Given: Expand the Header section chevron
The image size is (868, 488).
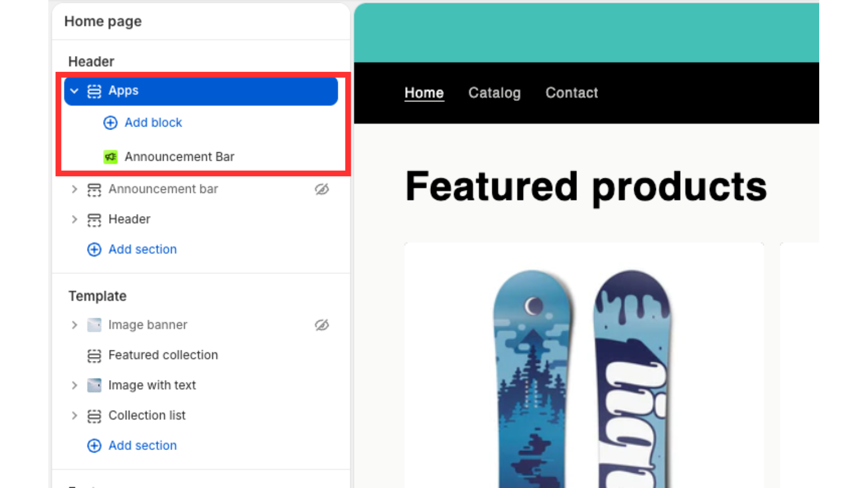Looking at the screenshot, I should coord(75,220).
